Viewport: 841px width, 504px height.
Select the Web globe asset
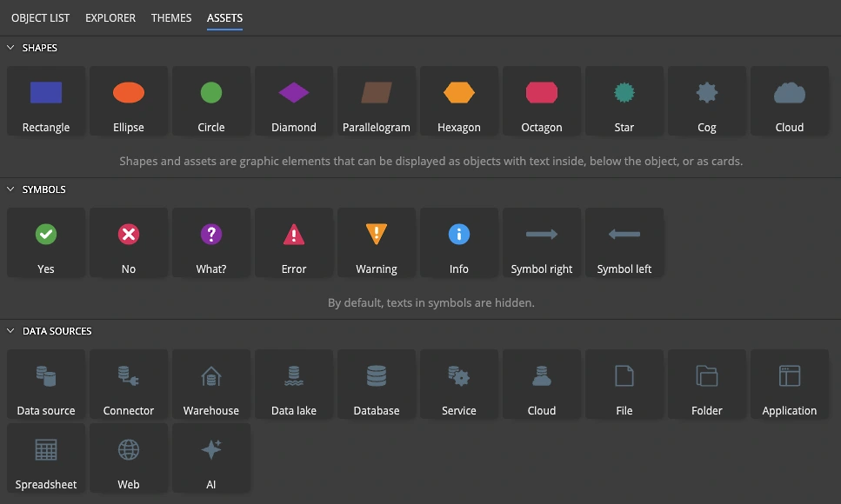pyautogui.click(x=129, y=458)
